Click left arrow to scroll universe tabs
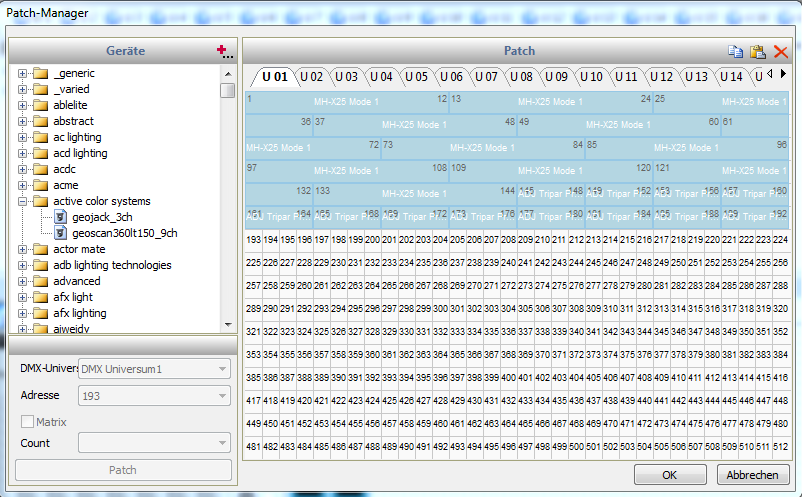 pos(770,74)
